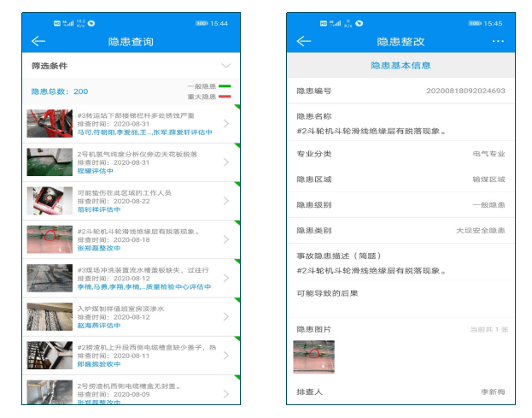Viewport: 532px width, 418px height.
Task: Open arrow for #3煤场冲洗装置 item
Action: click(x=226, y=278)
